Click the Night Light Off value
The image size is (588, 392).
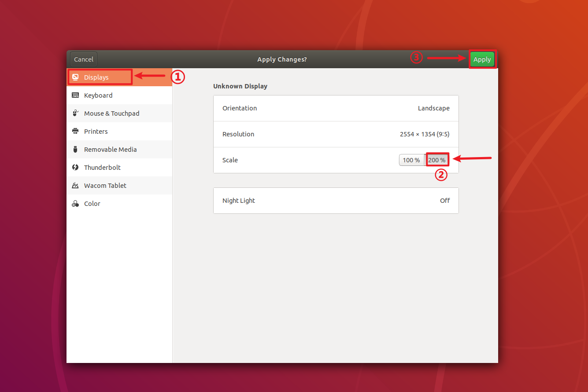pos(445,201)
